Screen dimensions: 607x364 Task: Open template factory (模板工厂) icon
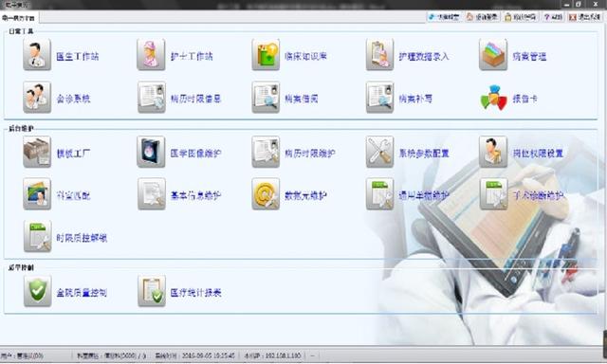(37, 152)
